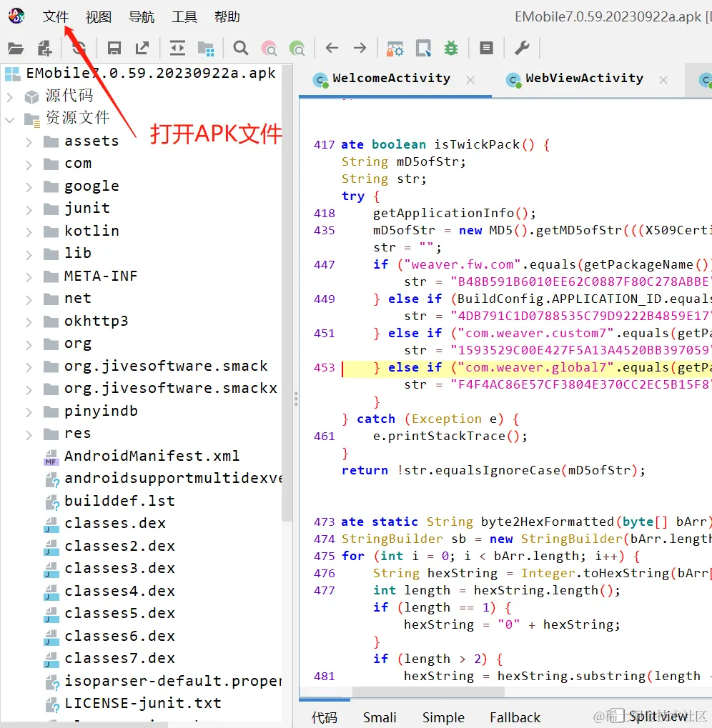Toggle flatten packages icon
Screen dimensions: 712x728
click(205, 49)
